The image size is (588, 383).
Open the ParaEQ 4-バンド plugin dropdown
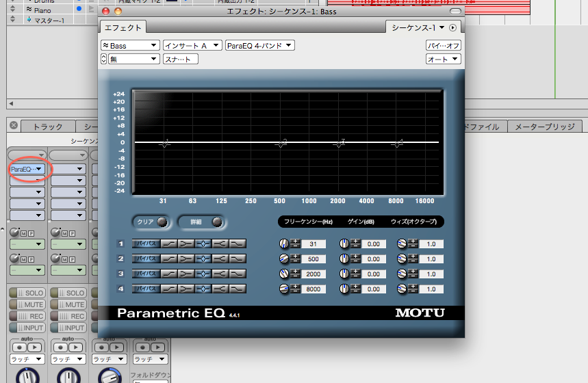(260, 46)
